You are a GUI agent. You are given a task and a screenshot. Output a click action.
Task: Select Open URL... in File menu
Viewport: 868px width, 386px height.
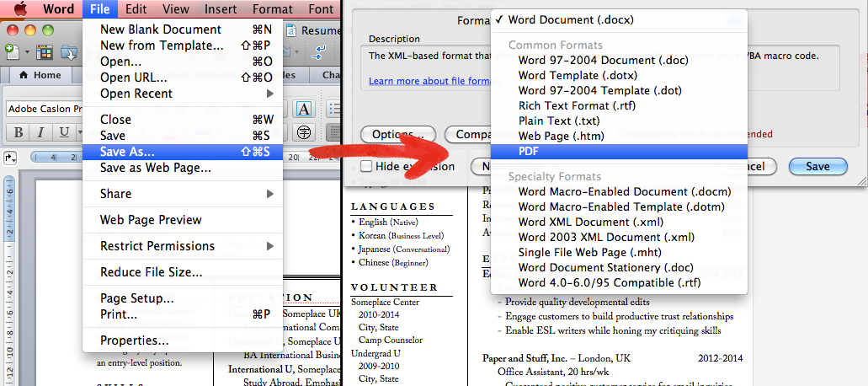pos(183,78)
